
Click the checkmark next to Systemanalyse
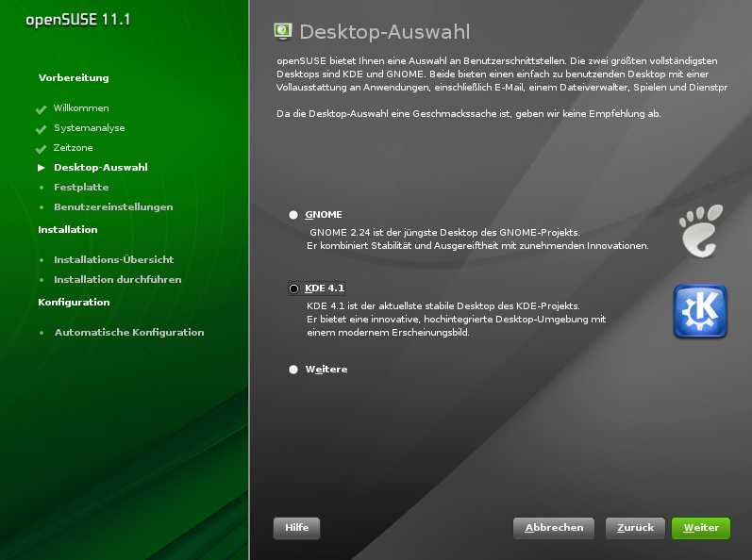(41, 129)
